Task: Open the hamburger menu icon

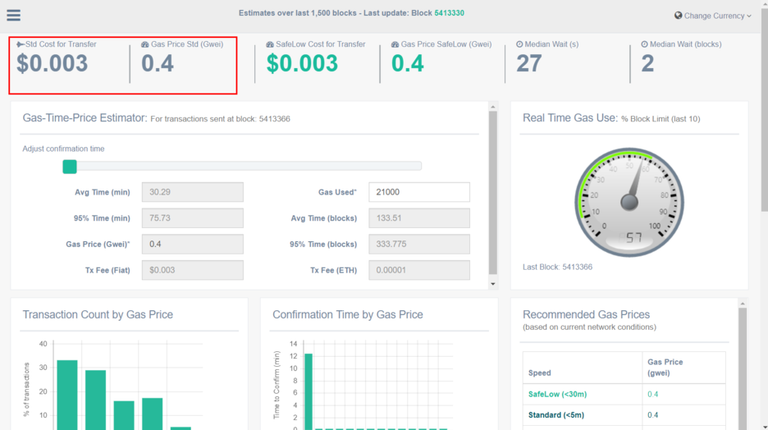Action: click(x=13, y=15)
